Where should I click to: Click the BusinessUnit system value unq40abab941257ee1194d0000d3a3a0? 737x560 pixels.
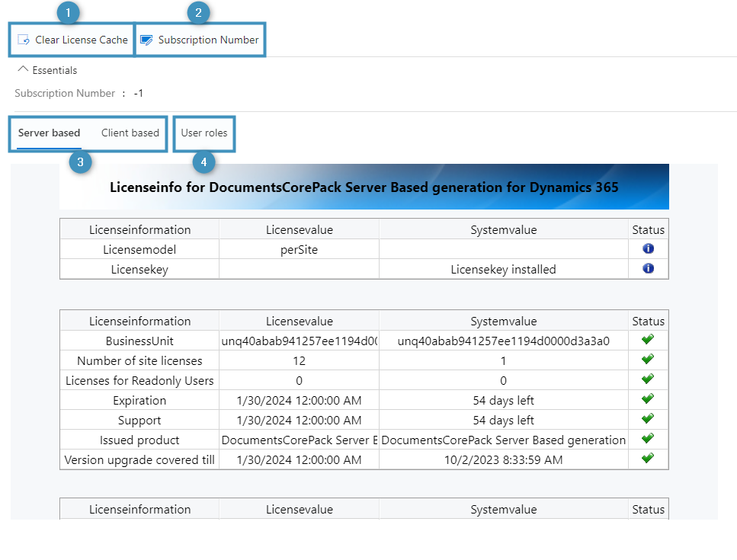click(503, 341)
